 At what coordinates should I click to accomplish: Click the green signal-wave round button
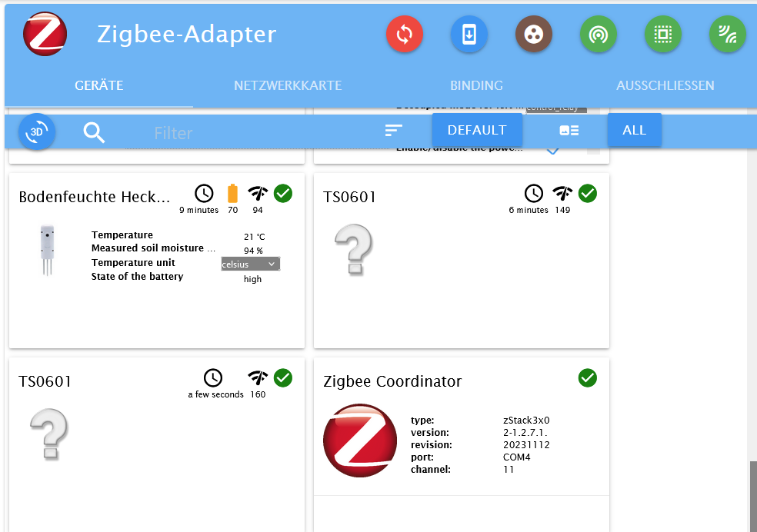(728, 35)
